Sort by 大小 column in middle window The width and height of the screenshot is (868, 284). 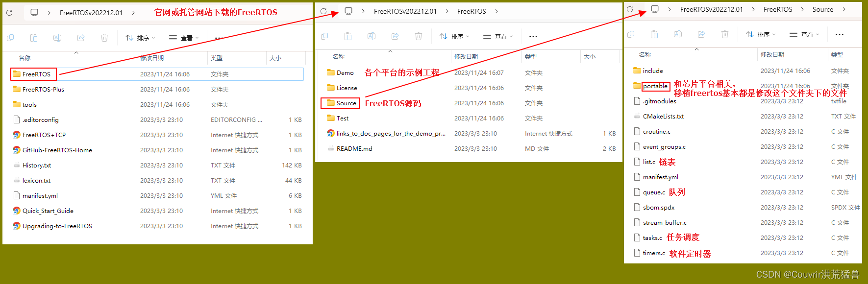click(x=590, y=56)
